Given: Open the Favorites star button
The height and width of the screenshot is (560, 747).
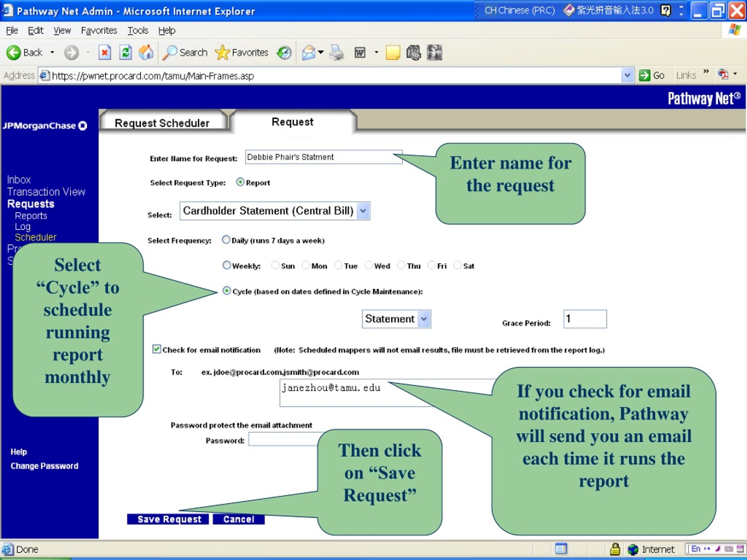Looking at the screenshot, I should [241, 53].
